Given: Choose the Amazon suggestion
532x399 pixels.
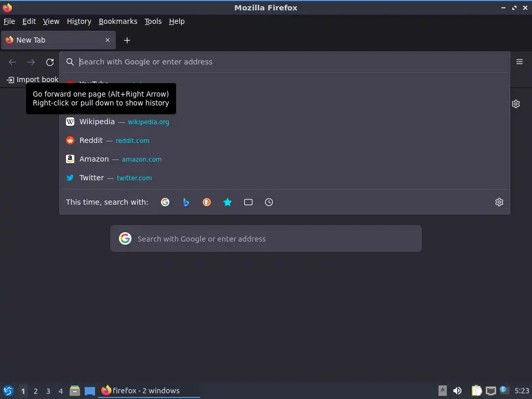Looking at the screenshot, I should click(285, 159).
